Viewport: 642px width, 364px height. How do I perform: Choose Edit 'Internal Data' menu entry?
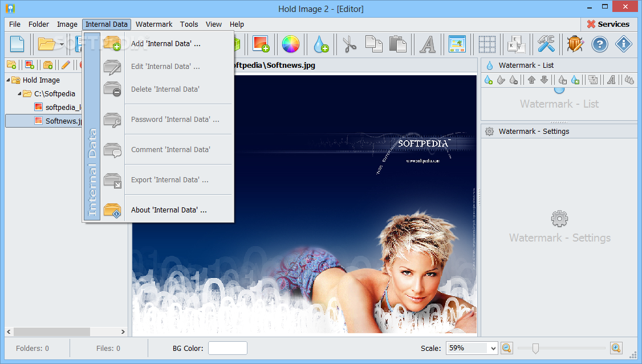(x=166, y=66)
